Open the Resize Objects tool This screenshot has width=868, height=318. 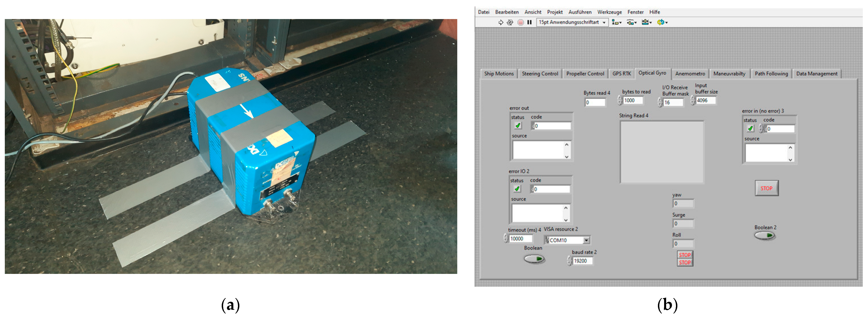pos(646,22)
